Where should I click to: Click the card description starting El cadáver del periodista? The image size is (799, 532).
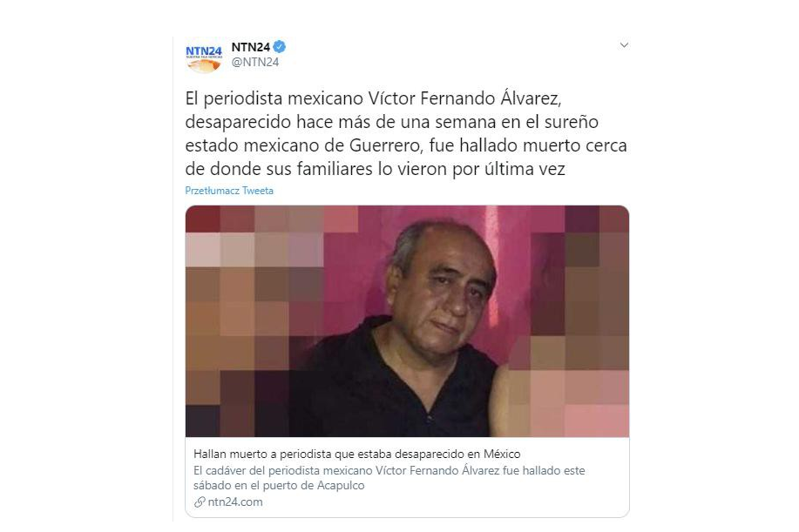tap(389, 477)
